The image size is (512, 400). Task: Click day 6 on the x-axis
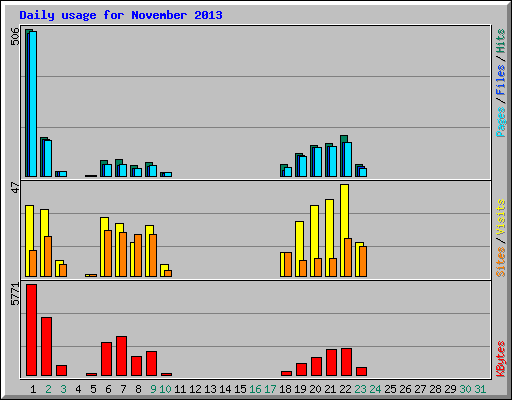pyautogui.click(x=108, y=389)
